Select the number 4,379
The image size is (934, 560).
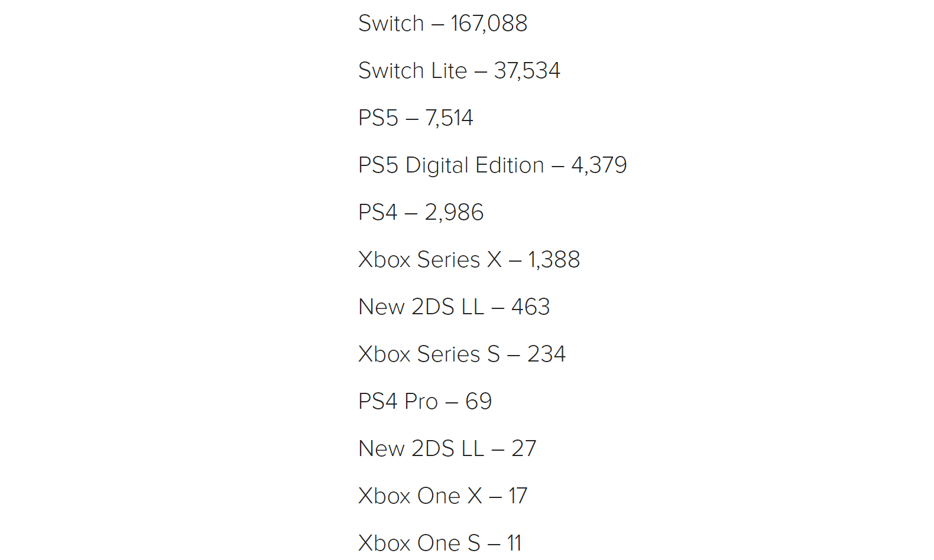(x=599, y=165)
